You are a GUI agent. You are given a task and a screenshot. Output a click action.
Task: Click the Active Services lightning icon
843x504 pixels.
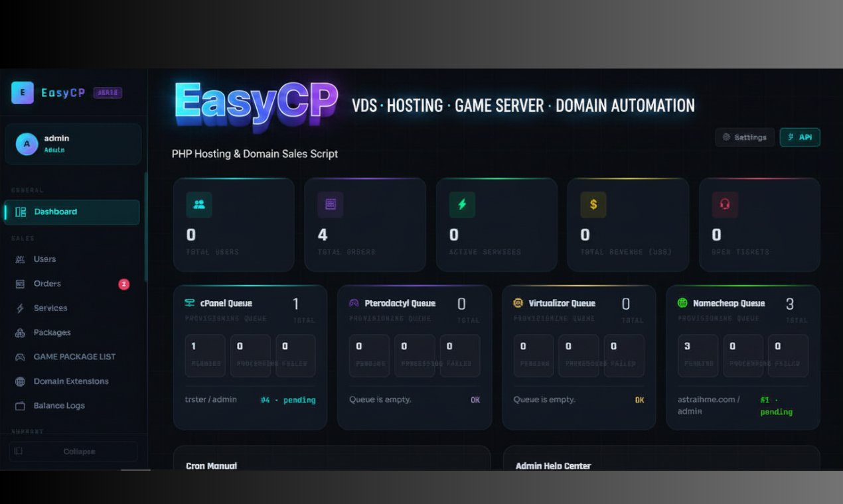(x=462, y=205)
